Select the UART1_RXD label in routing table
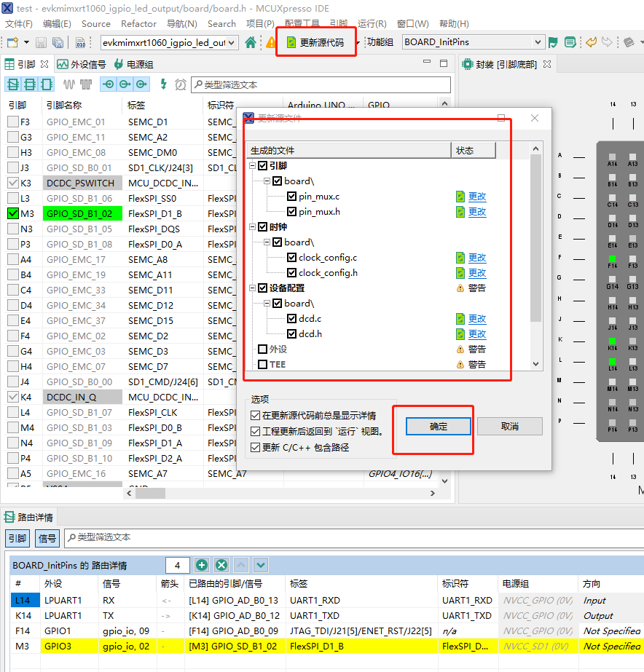Viewport: 644px width, 672px height. tap(315, 601)
